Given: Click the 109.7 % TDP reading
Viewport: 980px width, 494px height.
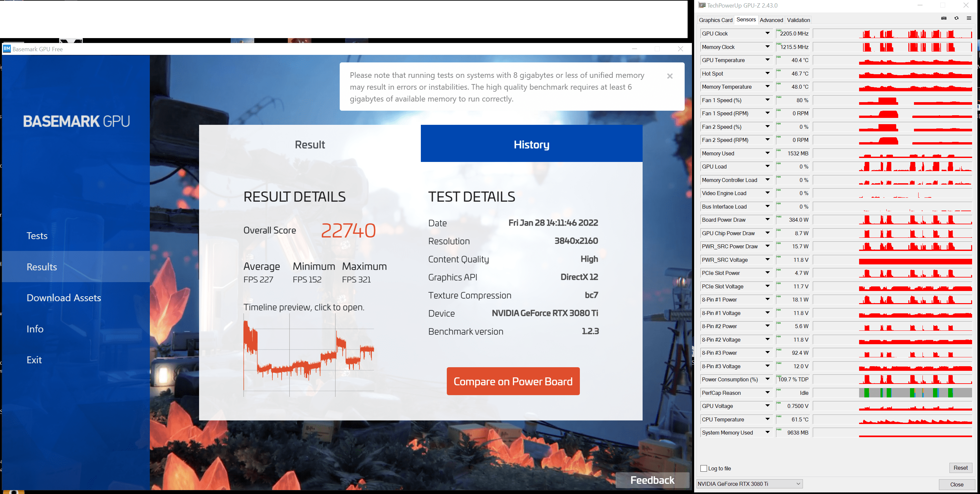Looking at the screenshot, I should (794, 379).
